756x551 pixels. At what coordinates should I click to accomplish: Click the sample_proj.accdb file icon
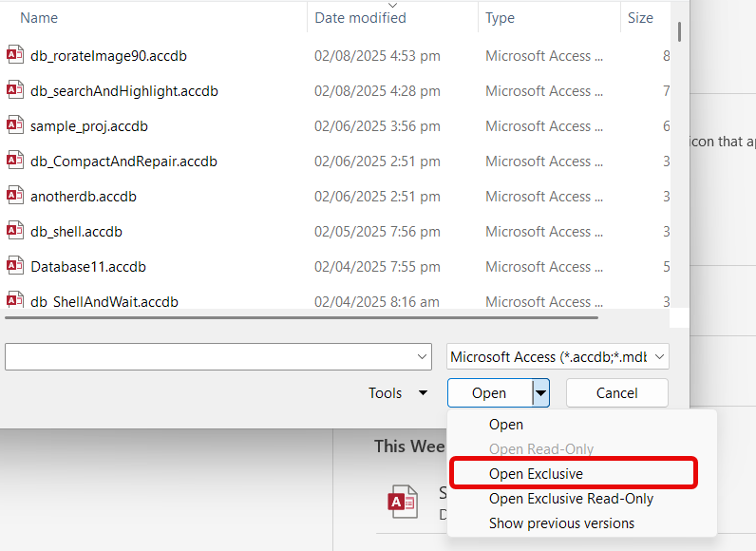[14, 126]
